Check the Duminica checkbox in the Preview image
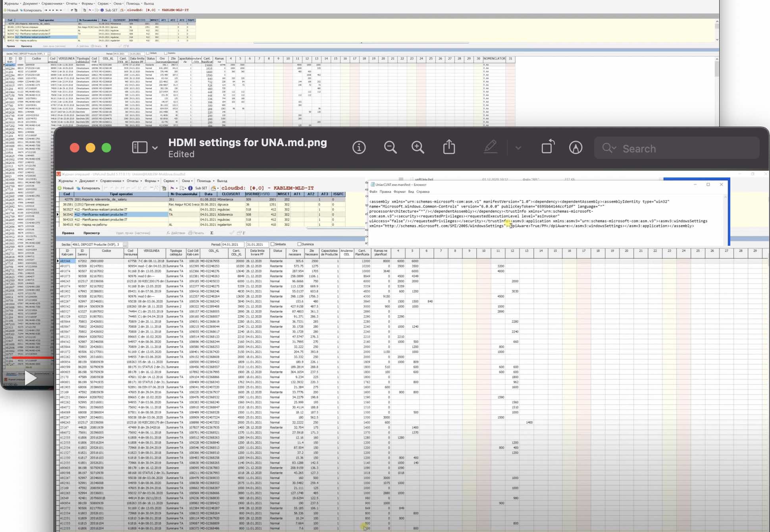Viewport: 770px width, 532px height. point(299,244)
